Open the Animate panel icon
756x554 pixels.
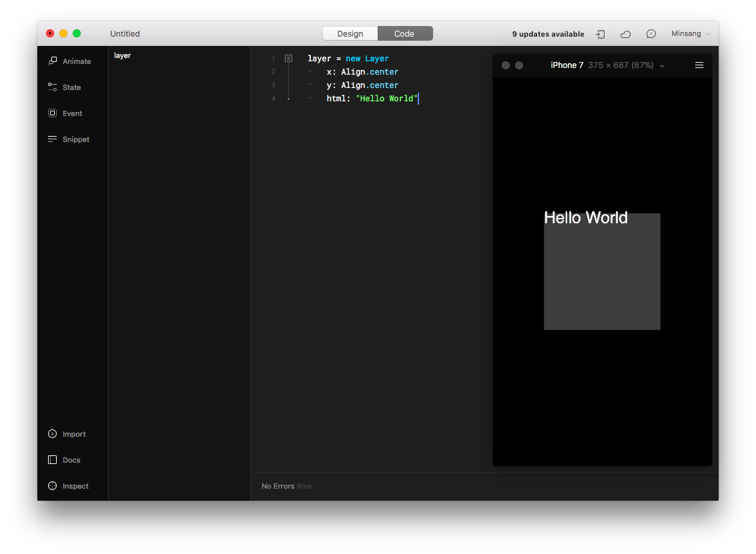tap(53, 61)
